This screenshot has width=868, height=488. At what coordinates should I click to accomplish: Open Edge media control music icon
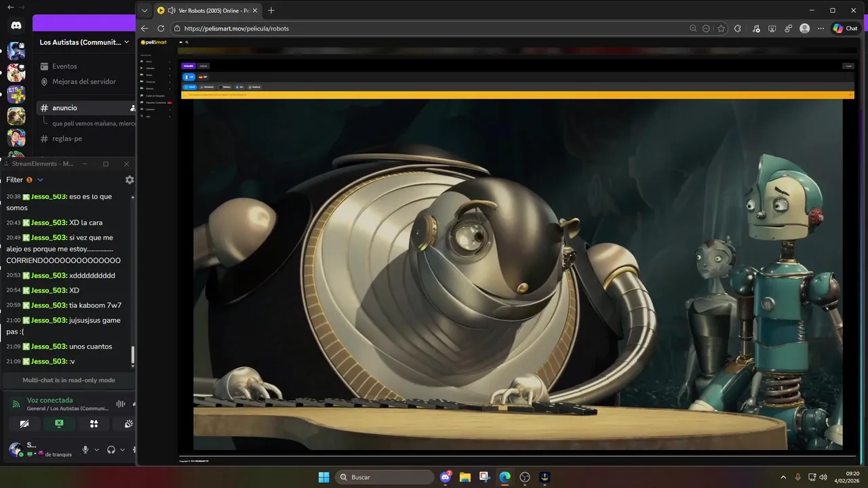(x=756, y=28)
